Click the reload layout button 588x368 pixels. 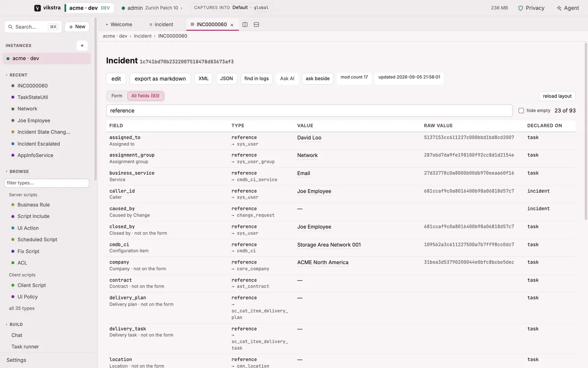557,96
